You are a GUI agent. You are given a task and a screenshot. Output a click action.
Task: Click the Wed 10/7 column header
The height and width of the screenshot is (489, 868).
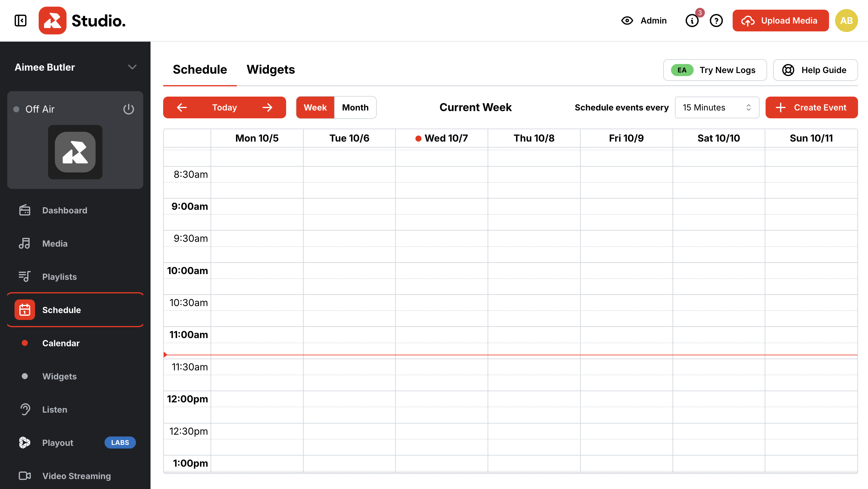click(x=441, y=138)
